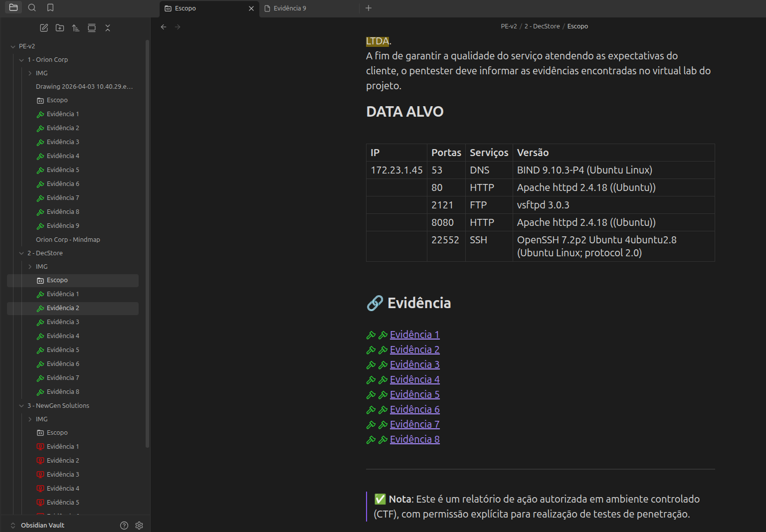The width and height of the screenshot is (766, 532).
Task: Open a new tab
Action: tap(369, 8)
